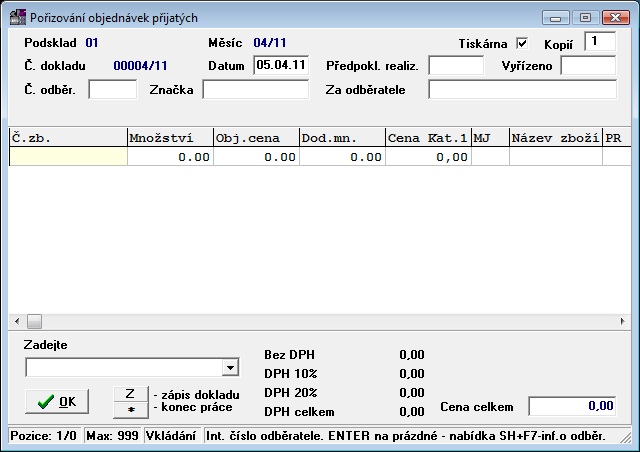Image resolution: width=640 pixels, height=452 pixels.
Task: Open the Zadejte dropdown list
Action: 230,368
